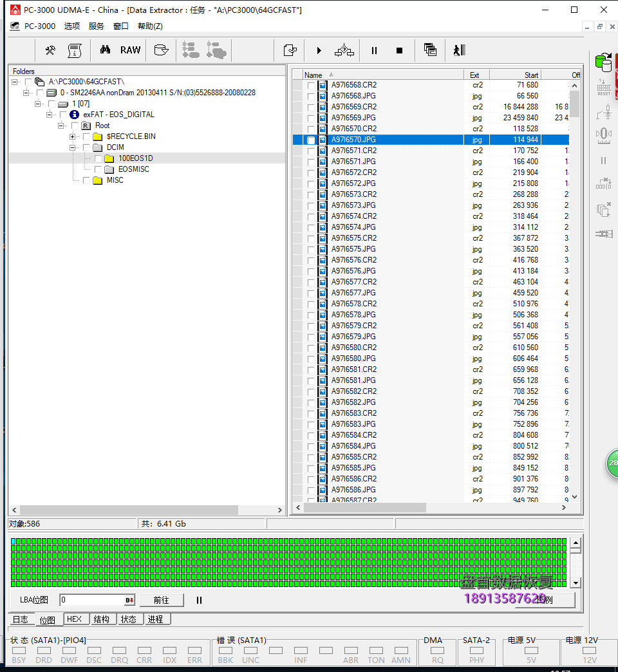
Task: Tick the $RECYCLE.BIN folder checkbox
Action: point(86,136)
